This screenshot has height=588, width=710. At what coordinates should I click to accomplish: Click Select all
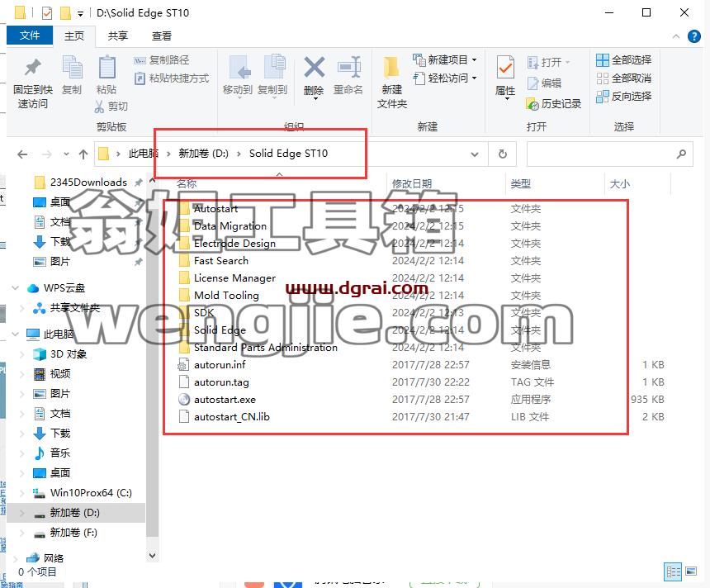[x=623, y=59]
